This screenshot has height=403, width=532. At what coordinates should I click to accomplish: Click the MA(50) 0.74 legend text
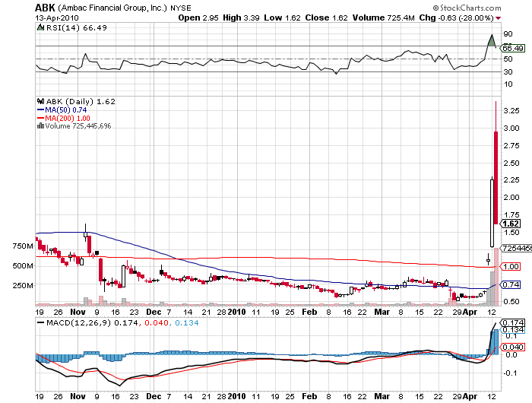coord(66,110)
